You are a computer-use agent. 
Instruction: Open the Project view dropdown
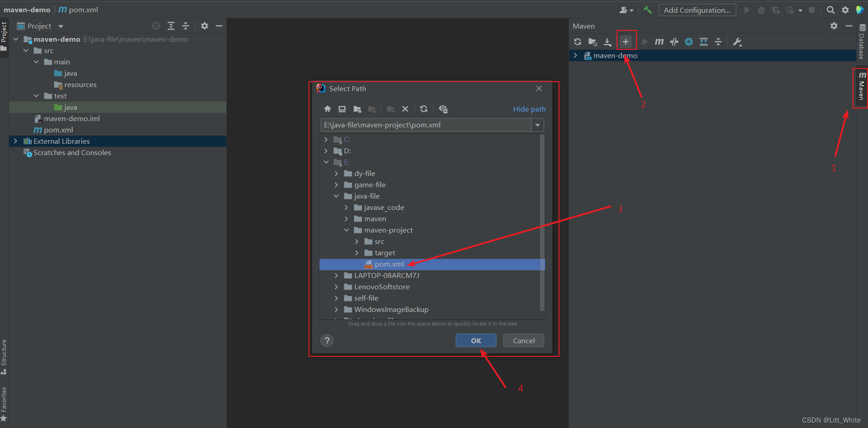tap(60, 26)
